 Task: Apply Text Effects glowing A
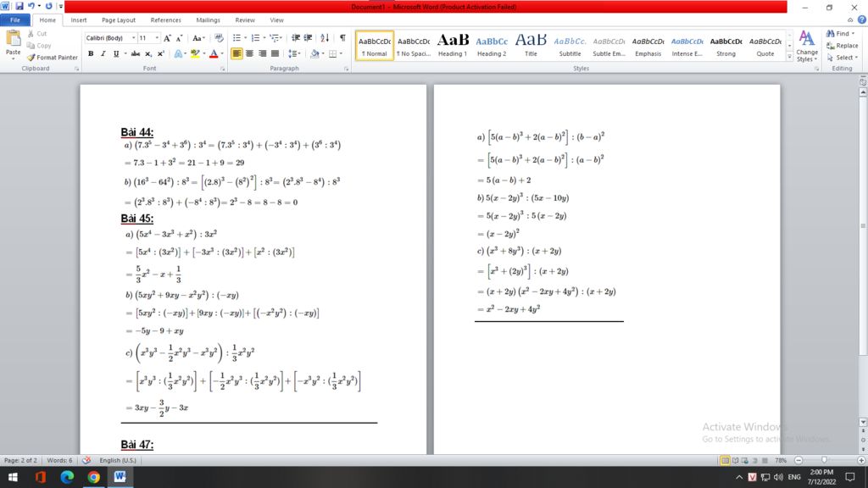pyautogui.click(x=178, y=53)
